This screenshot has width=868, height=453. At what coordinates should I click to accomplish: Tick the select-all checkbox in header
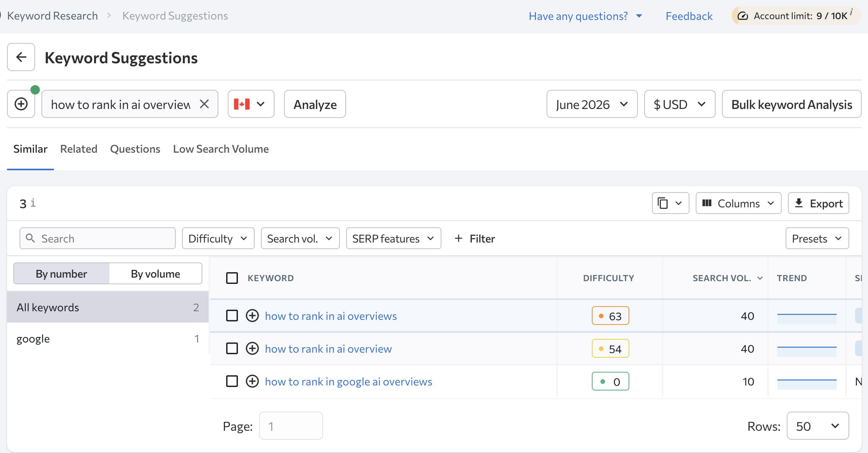point(232,278)
